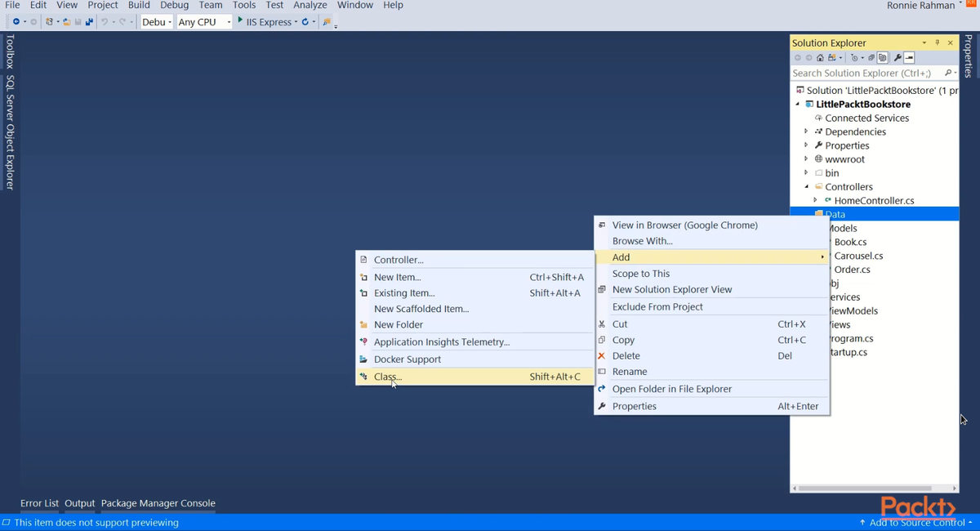
Task: Click Solution Explorer Properties wrench icon
Action: 898,58
